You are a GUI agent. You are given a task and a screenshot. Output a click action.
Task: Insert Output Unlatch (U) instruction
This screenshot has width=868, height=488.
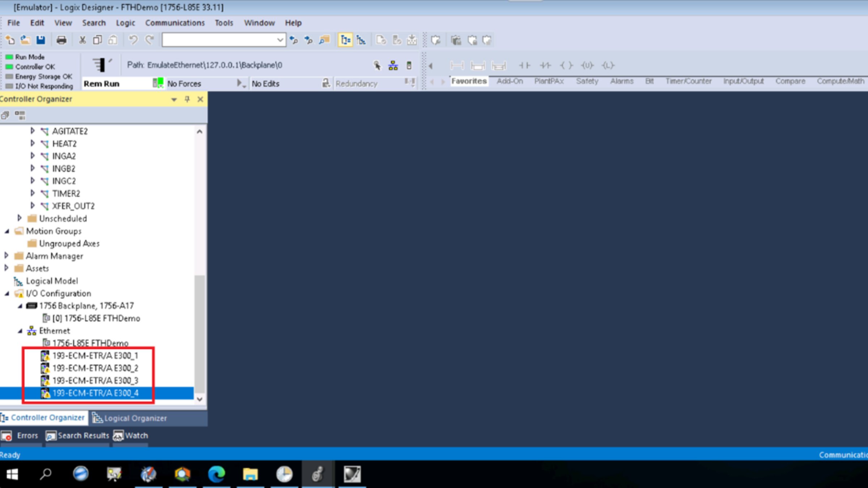click(587, 65)
